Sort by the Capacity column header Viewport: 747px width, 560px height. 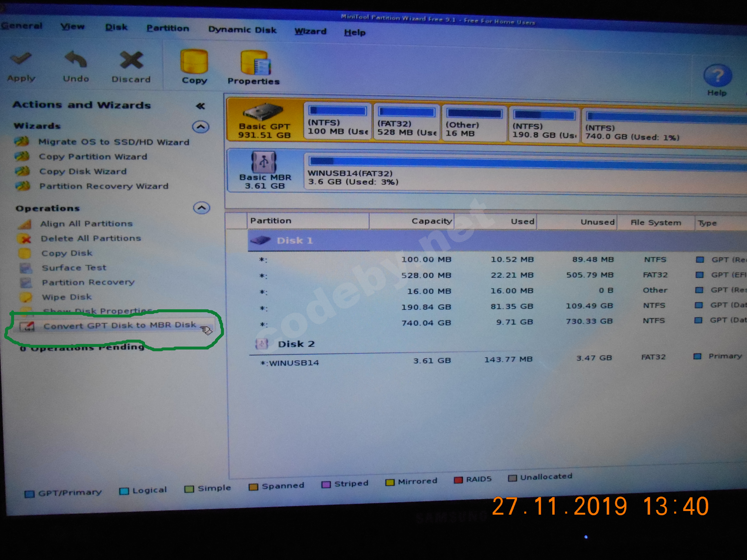click(411, 221)
